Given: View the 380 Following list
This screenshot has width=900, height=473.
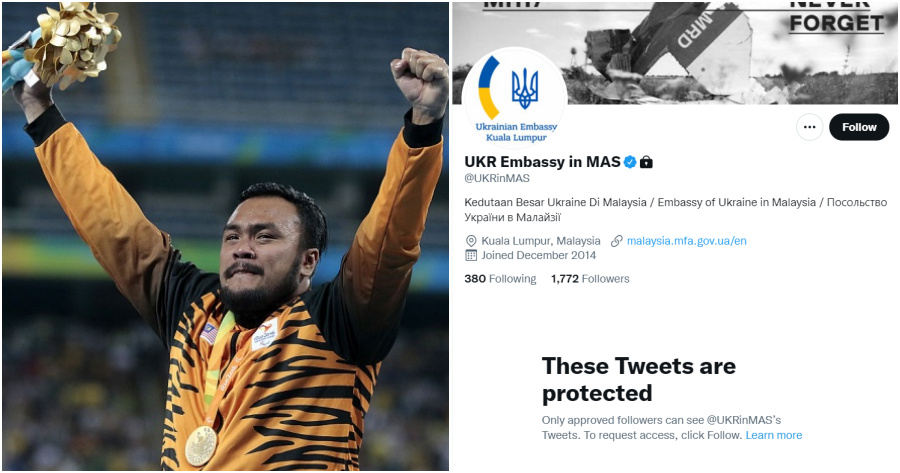Looking at the screenshot, I should pos(500,279).
